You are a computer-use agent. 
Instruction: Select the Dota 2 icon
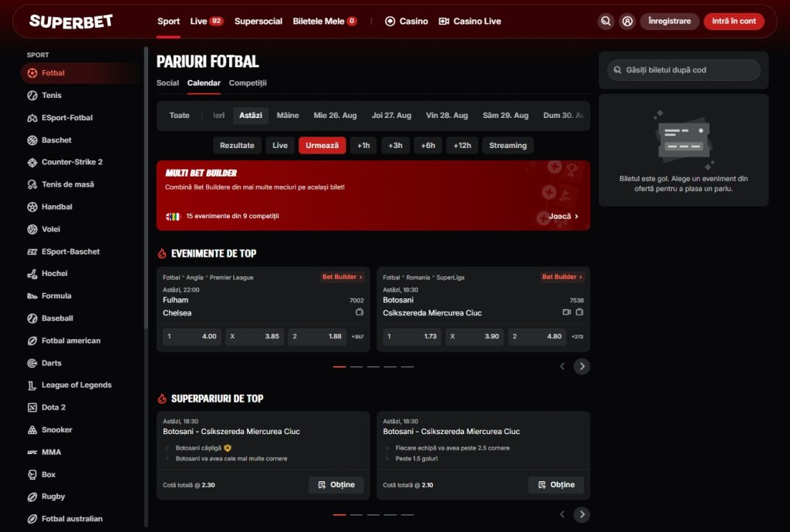pos(32,407)
